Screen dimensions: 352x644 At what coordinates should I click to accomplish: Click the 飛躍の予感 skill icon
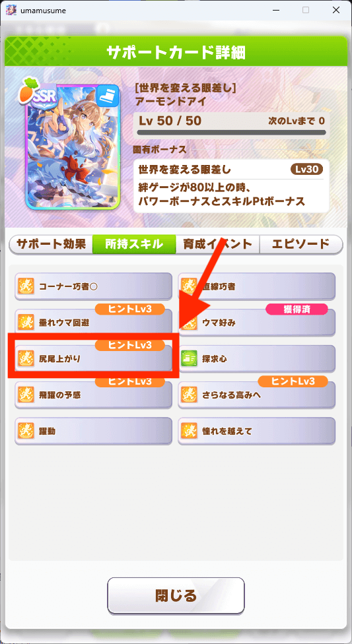pyautogui.click(x=26, y=395)
